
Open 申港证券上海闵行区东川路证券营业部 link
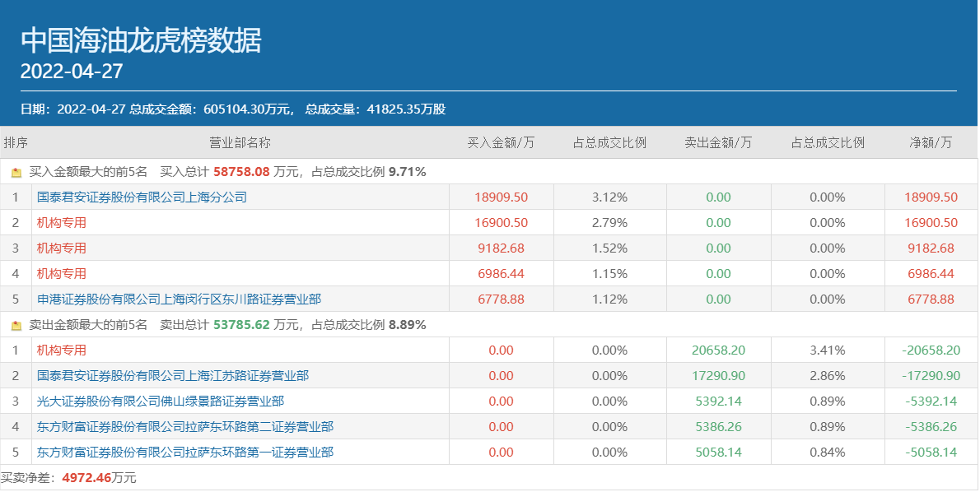point(179,299)
